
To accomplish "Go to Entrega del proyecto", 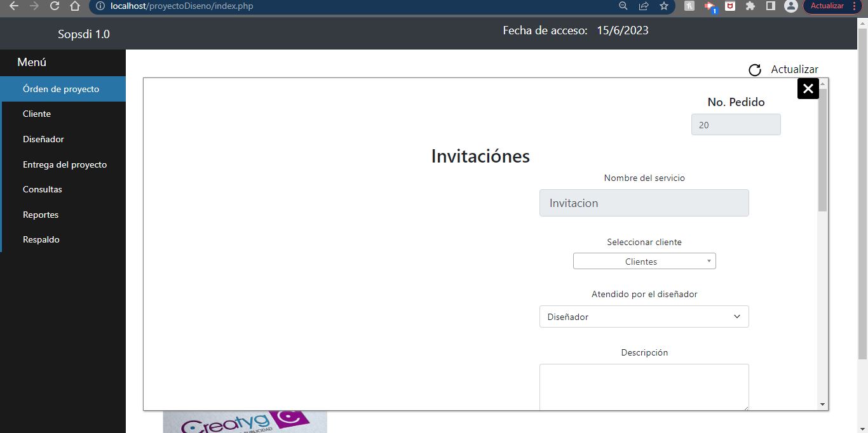I will click(65, 164).
